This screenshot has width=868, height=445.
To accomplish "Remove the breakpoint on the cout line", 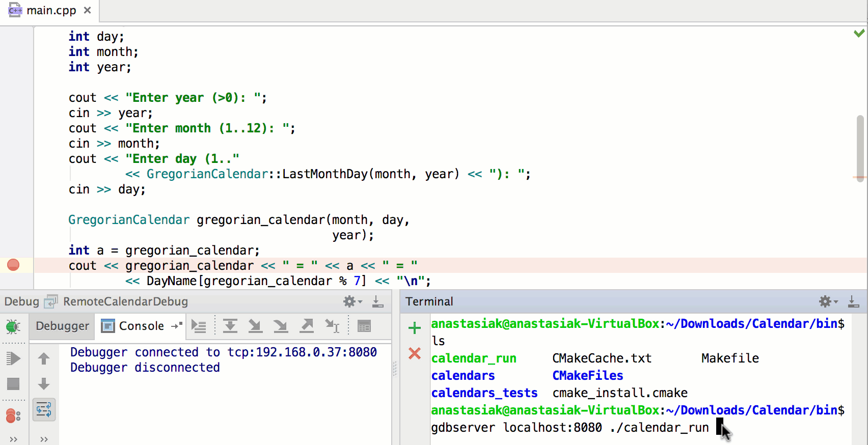I will pos(13,265).
